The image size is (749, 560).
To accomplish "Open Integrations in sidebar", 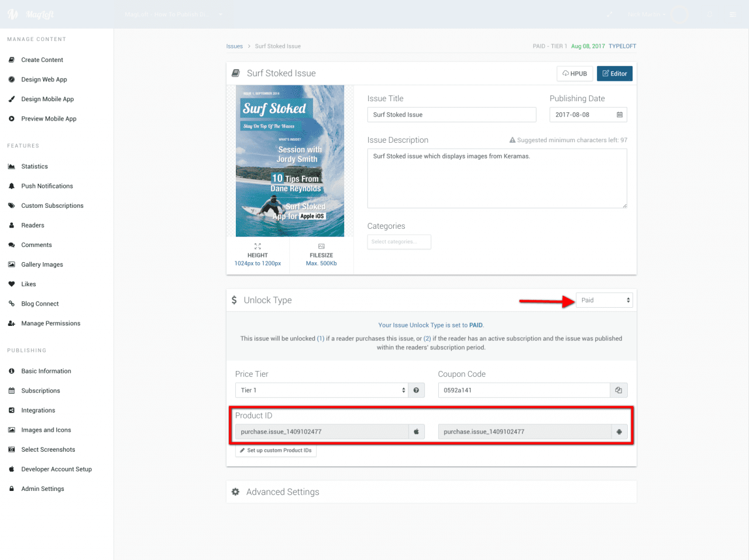I will pyautogui.click(x=38, y=411).
